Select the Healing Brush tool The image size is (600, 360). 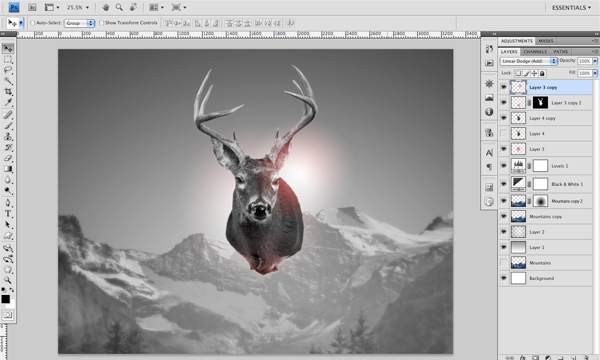click(8, 115)
